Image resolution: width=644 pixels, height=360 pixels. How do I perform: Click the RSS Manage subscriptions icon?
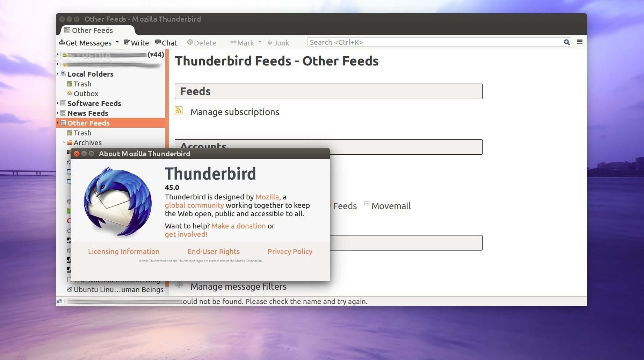(x=179, y=111)
